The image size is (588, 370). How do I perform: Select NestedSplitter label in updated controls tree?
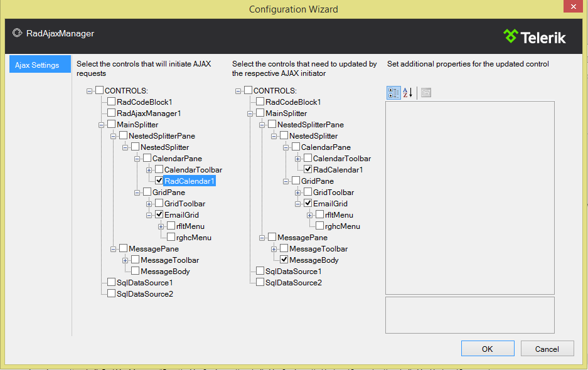pos(314,135)
